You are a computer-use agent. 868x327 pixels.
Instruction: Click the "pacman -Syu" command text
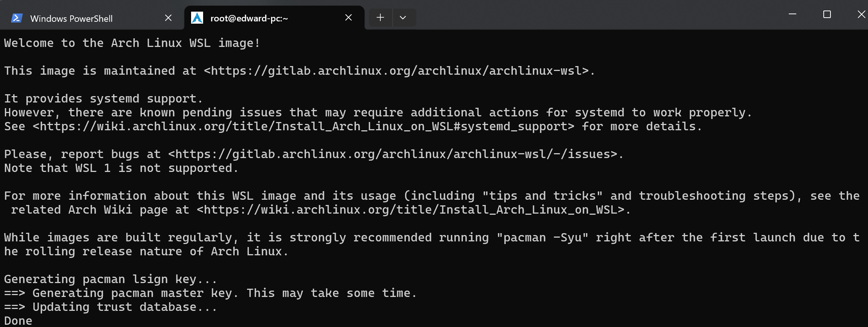542,237
